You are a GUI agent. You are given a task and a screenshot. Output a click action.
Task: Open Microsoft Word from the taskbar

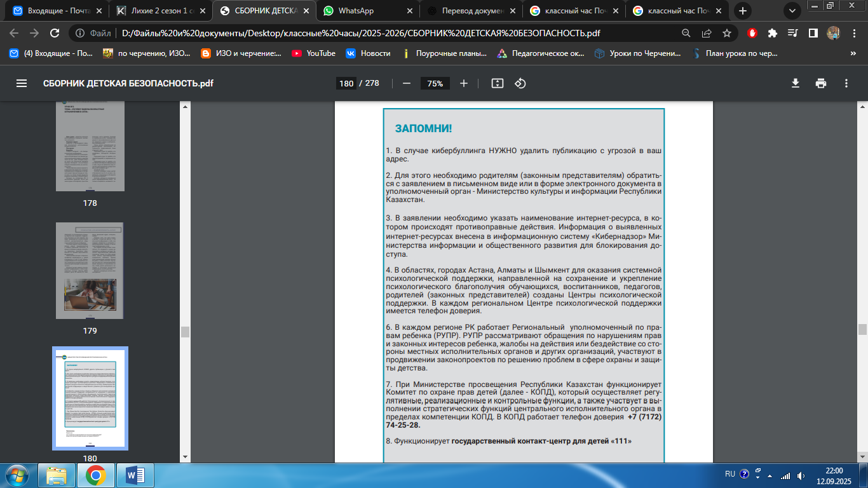pos(135,475)
